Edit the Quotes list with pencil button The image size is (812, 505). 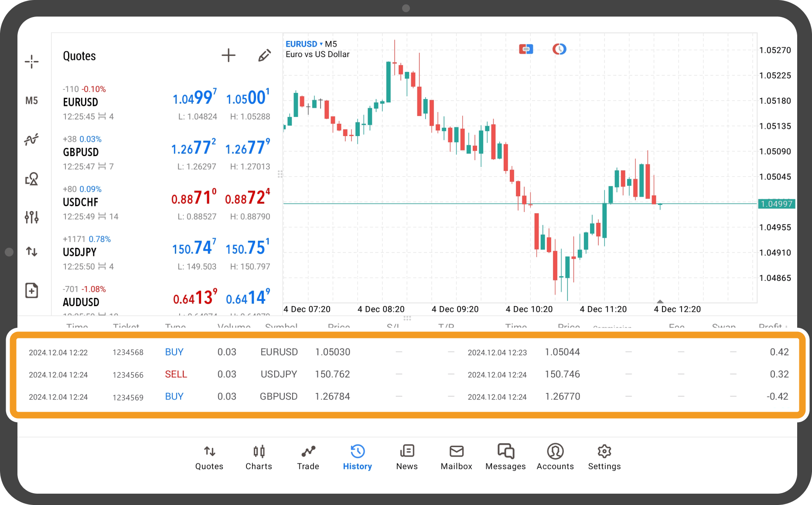pyautogui.click(x=264, y=55)
